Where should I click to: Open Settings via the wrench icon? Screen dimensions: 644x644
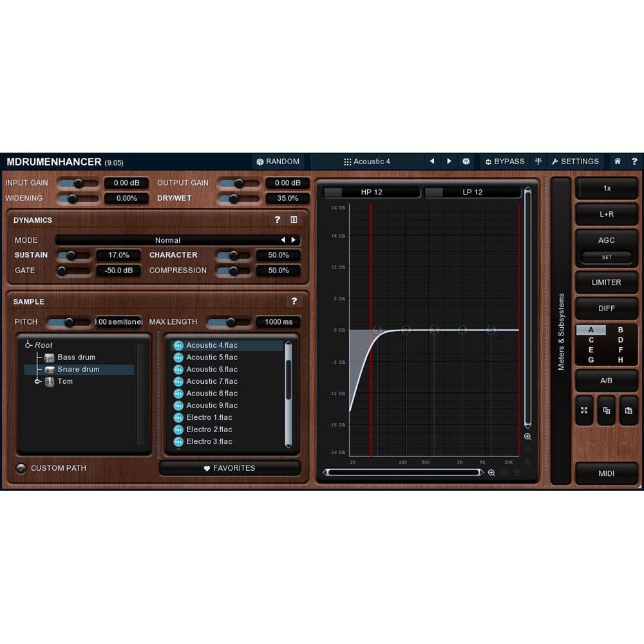[x=575, y=162]
